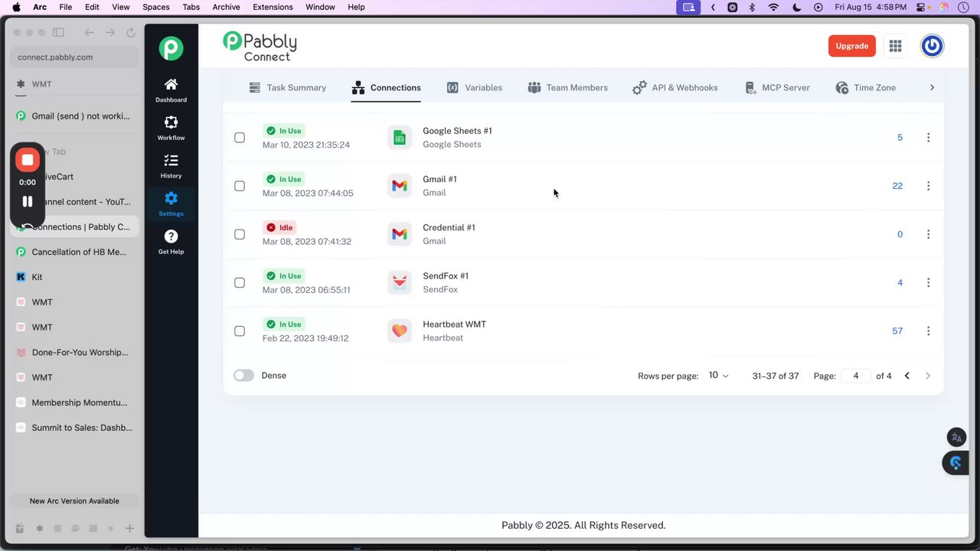Click the Arc reload page icon
980x551 pixels.
pyautogui.click(x=131, y=32)
